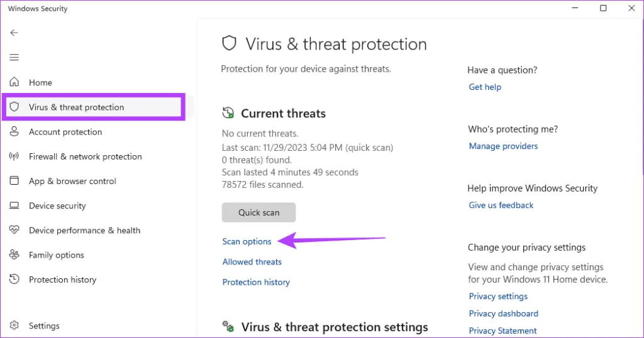This screenshot has height=338, width=644.
Task: Open the Manage providers link
Action: click(x=503, y=146)
